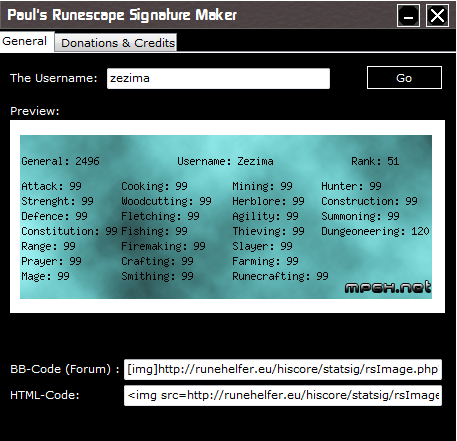
Task: Click the 'Slayer: 99' stat
Action: point(262,246)
